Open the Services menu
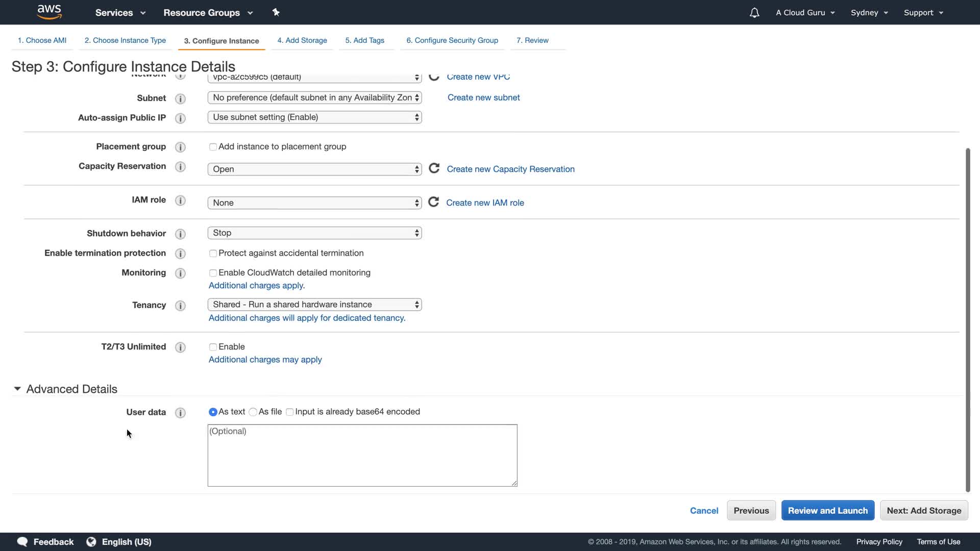The width and height of the screenshot is (980, 551). (120, 13)
